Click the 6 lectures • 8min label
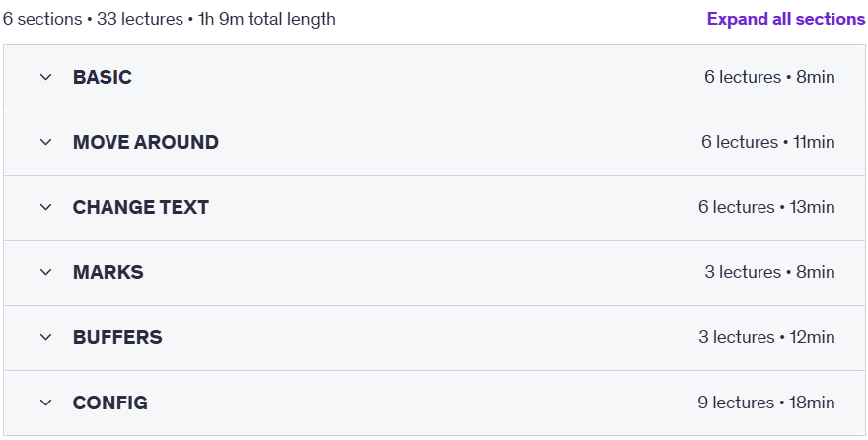 click(769, 77)
